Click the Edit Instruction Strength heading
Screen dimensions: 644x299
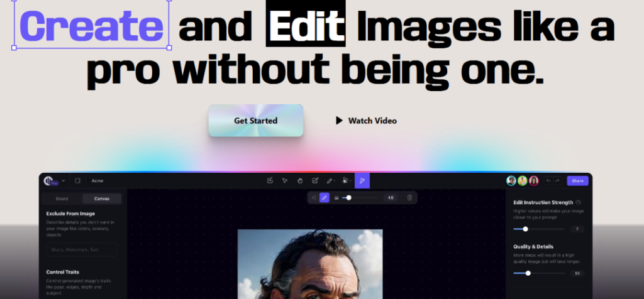[543, 202]
